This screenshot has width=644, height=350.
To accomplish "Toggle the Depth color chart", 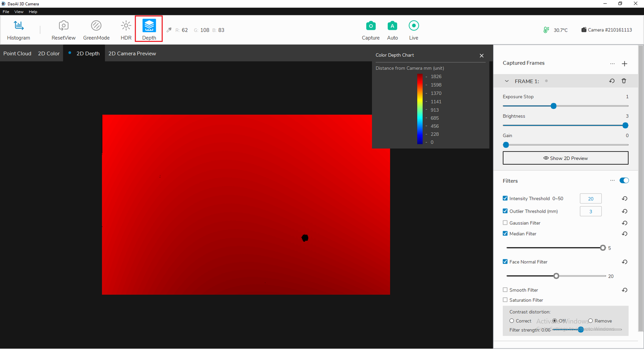I will click(x=149, y=29).
